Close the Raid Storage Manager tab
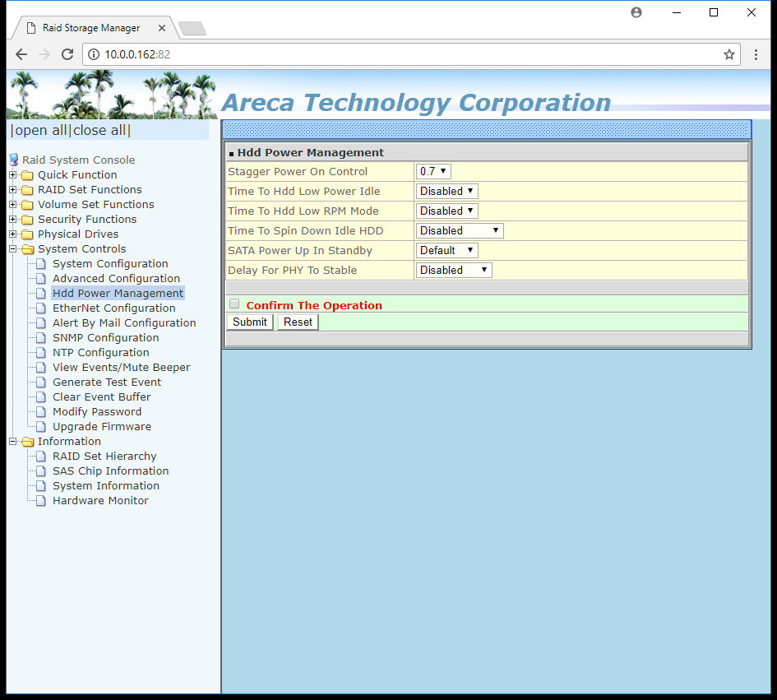 point(161,28)
